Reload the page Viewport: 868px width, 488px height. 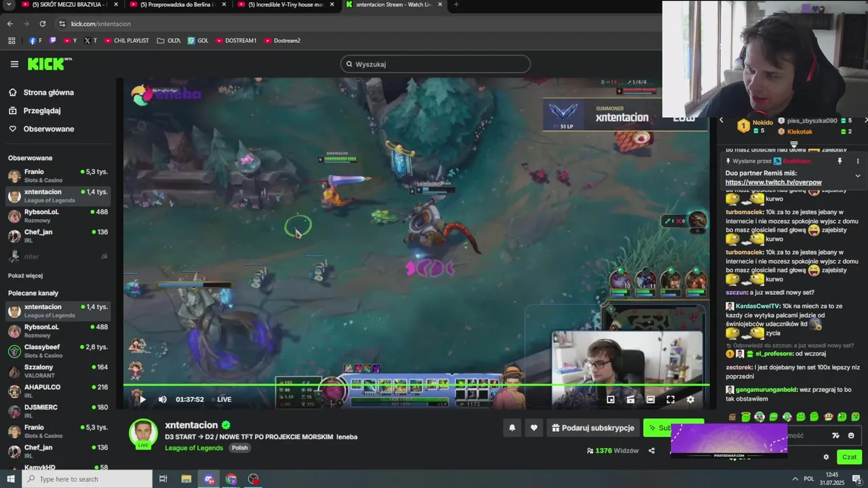click(42, 24)
